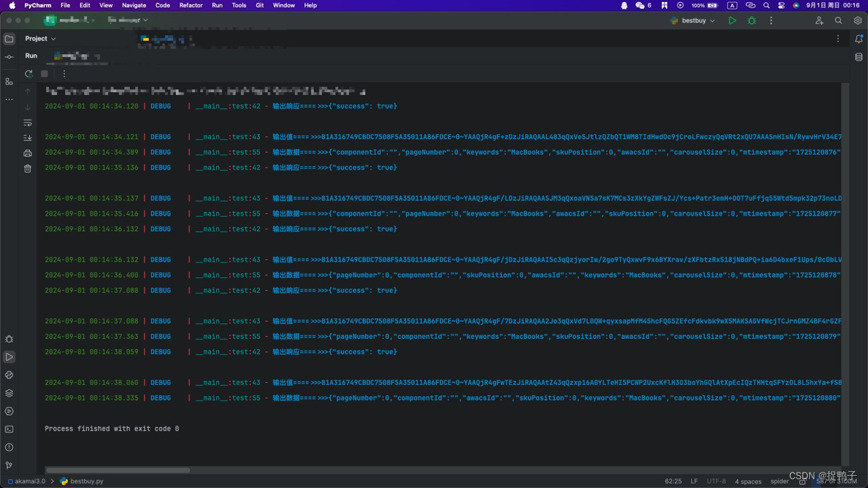This screenshot has width=868, height=488.
Task: Expand the Project view dropdown
Action: [x=41, y=39]
